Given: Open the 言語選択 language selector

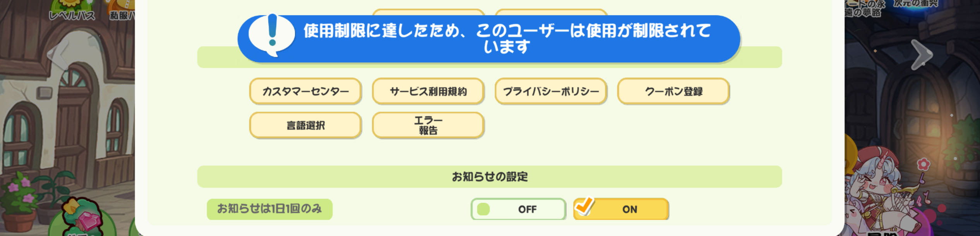Looking at the screenshot, I should click(x=305, y=126).
